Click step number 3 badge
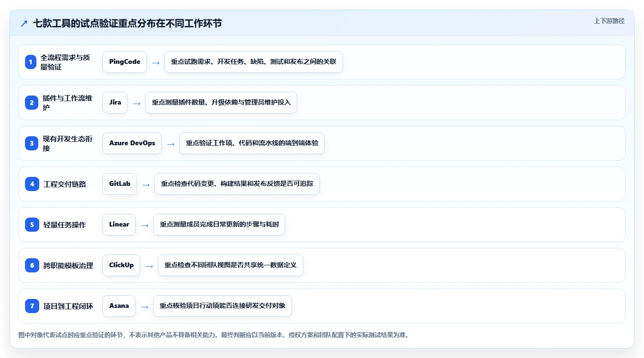The image size is (644, 358). click(x=32, y=143)
